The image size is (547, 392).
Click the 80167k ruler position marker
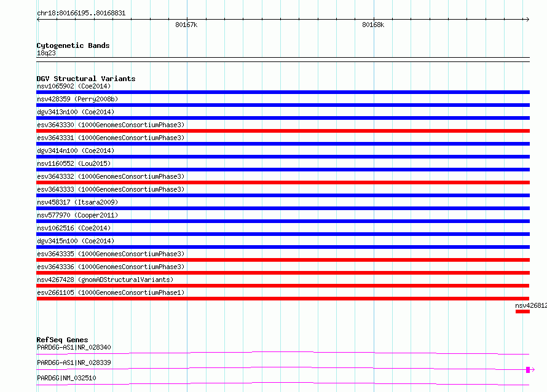[x=186, y=25]
